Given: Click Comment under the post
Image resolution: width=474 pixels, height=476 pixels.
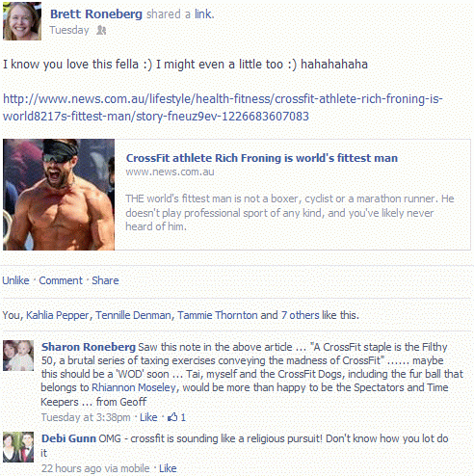Looking at the screenshot, I should coord(61,280).
